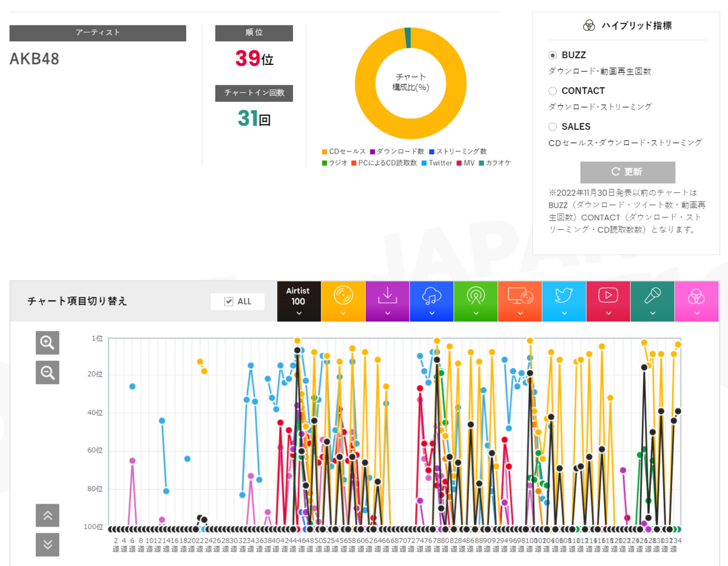
Task: Click the refresh arrow icon on 更新
Action: point(616,172)
